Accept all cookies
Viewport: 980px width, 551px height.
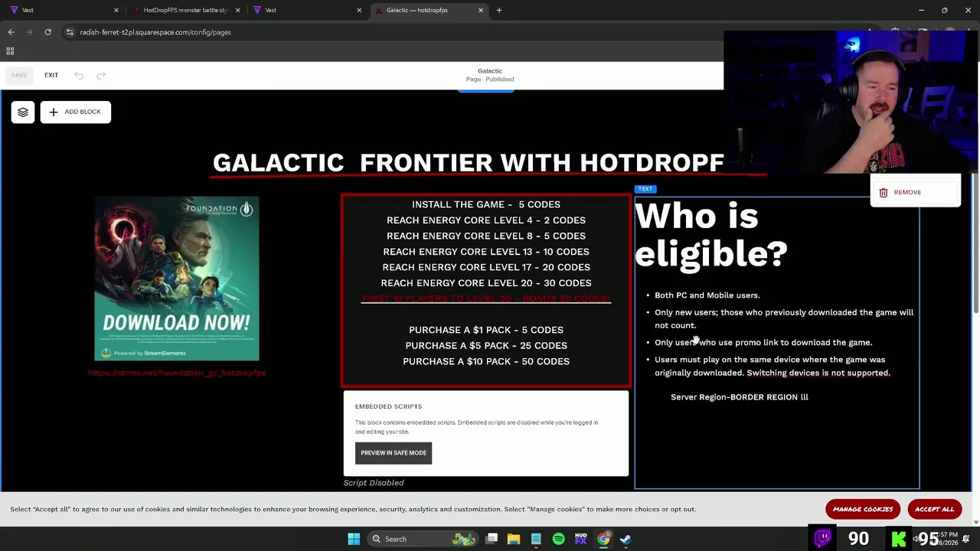click(934, 509)
